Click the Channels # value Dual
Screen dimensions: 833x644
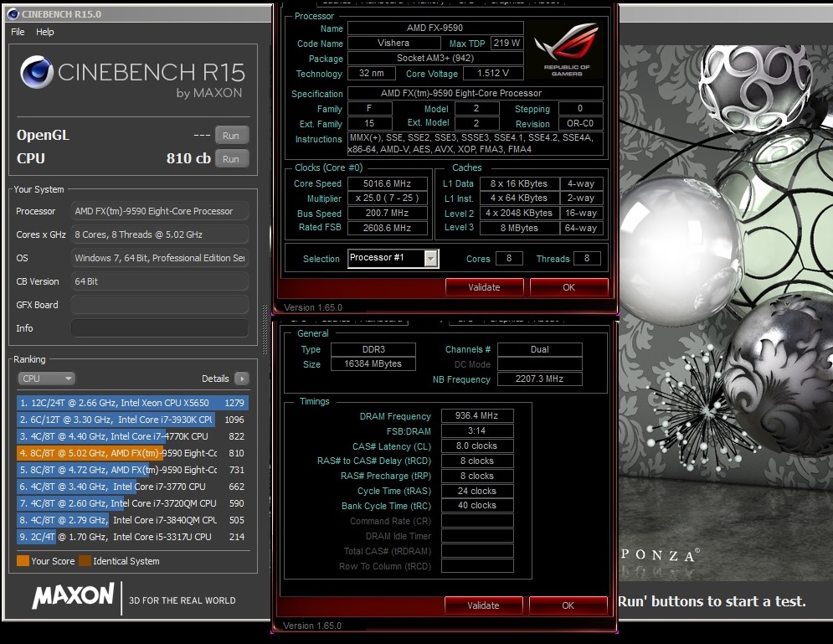click(540, 349)
